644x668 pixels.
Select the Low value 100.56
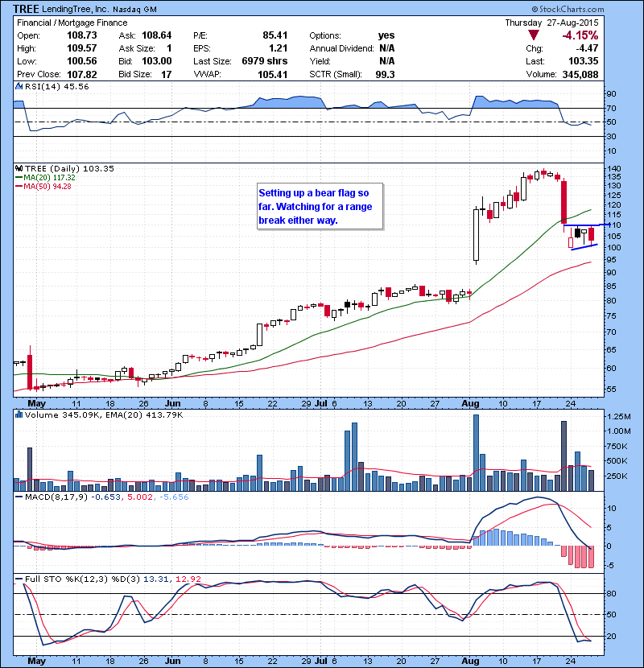coord(82,61)
